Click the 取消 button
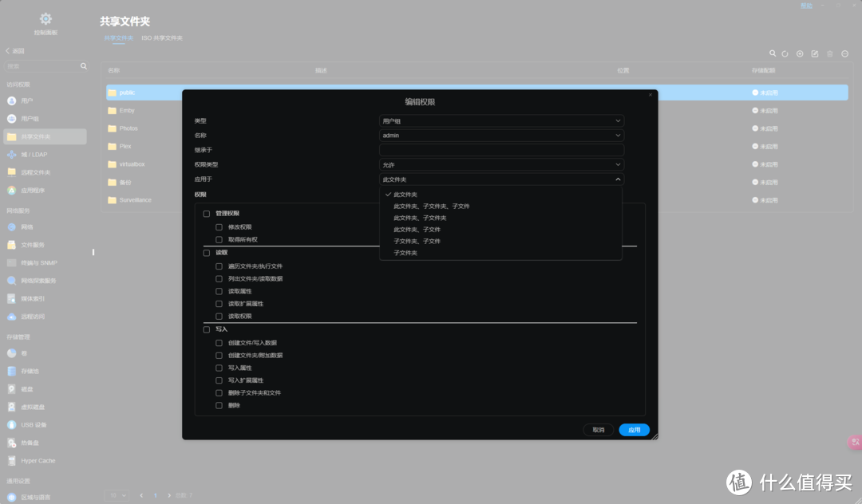This screenshot has height=504, width=862. click(x=598, y=430)
